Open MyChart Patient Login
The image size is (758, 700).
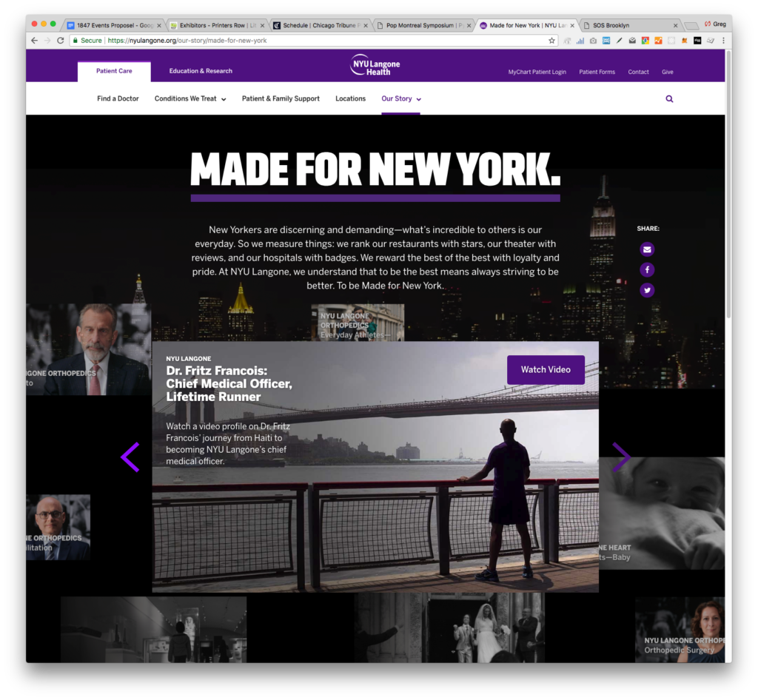click(x=537, y=72)
